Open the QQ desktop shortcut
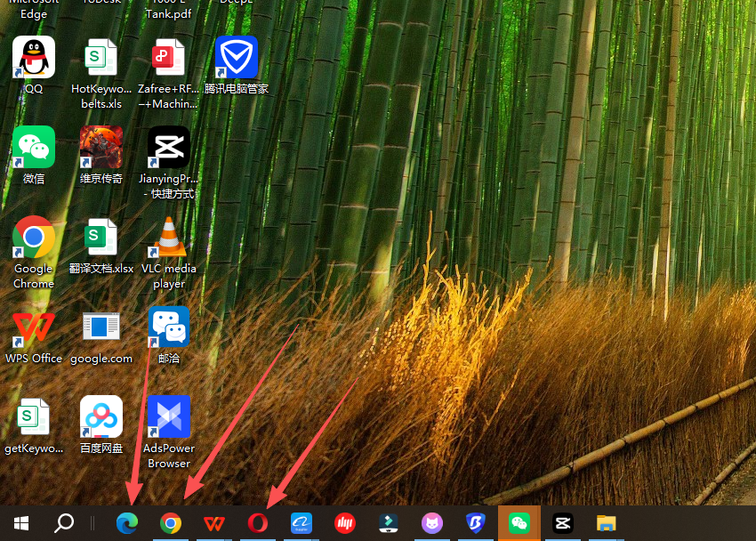Viewport: 756px width, 541px height. [x=34, y=59]
